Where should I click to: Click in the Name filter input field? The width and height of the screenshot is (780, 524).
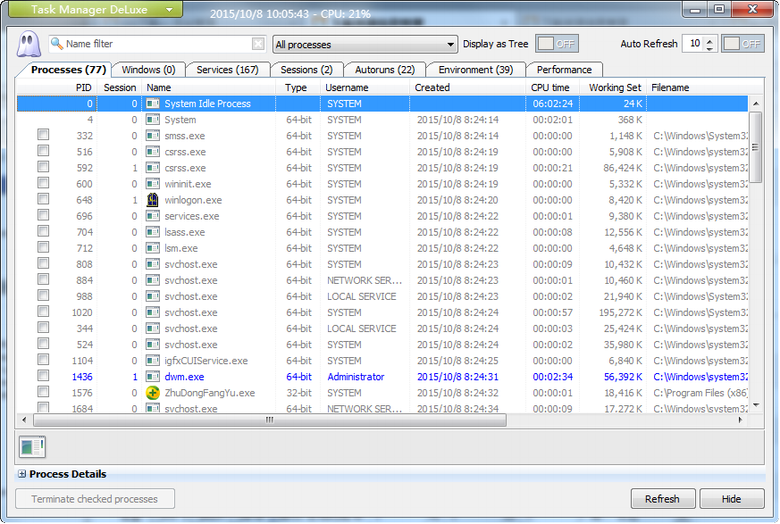[x=155, y=44]
